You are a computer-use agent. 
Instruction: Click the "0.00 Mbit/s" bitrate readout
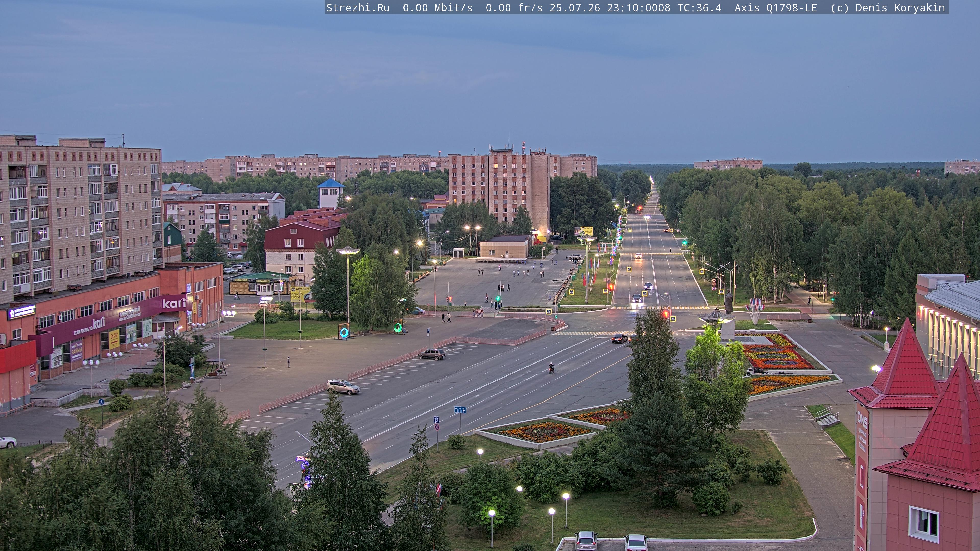point(437,8)
